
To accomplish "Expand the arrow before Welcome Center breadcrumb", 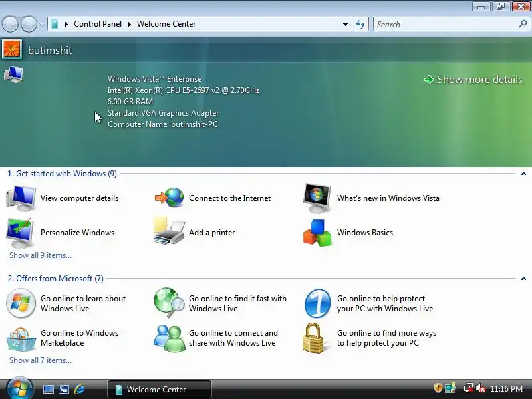I will pos(129,24).
